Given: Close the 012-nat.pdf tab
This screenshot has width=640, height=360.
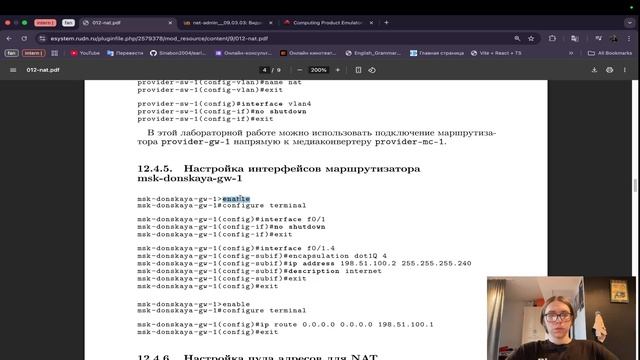Looking at the screenshot, I should (170, 23).
